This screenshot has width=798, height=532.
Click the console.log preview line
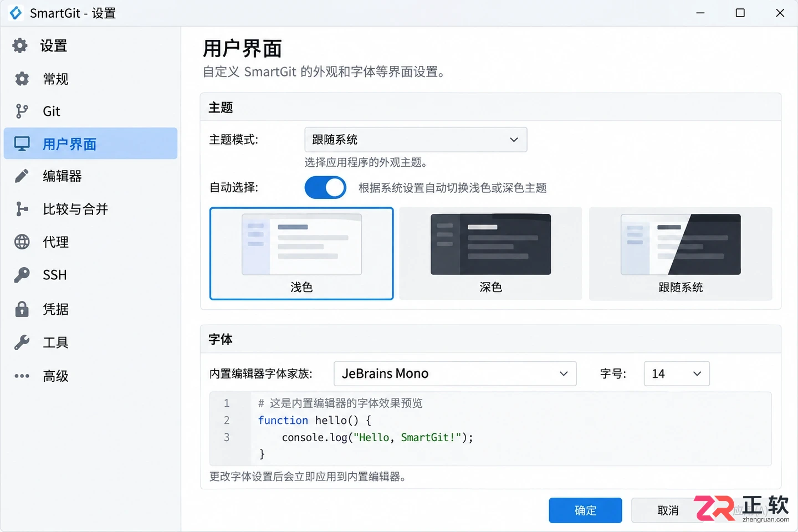point(377,437)
